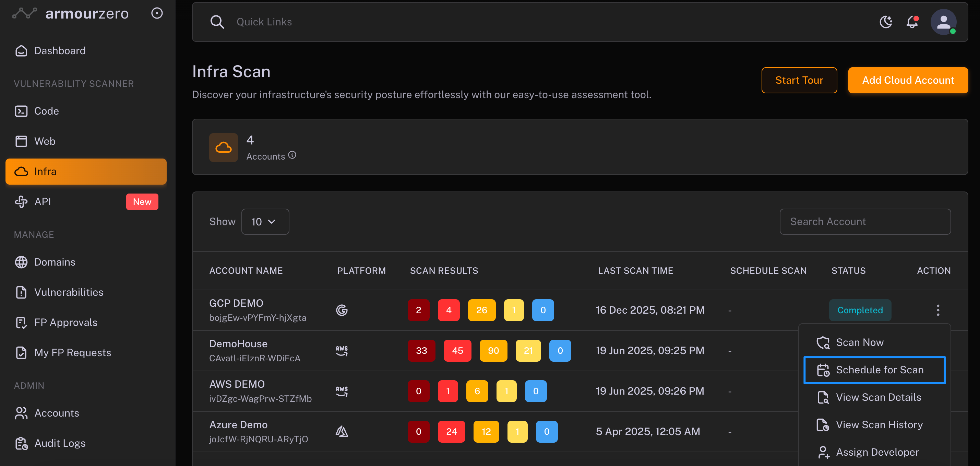Image resolution: width=980 pixels, height=466 pixels.
Task: Click Add Cloud Account button
Action: [x=908, y=80]
